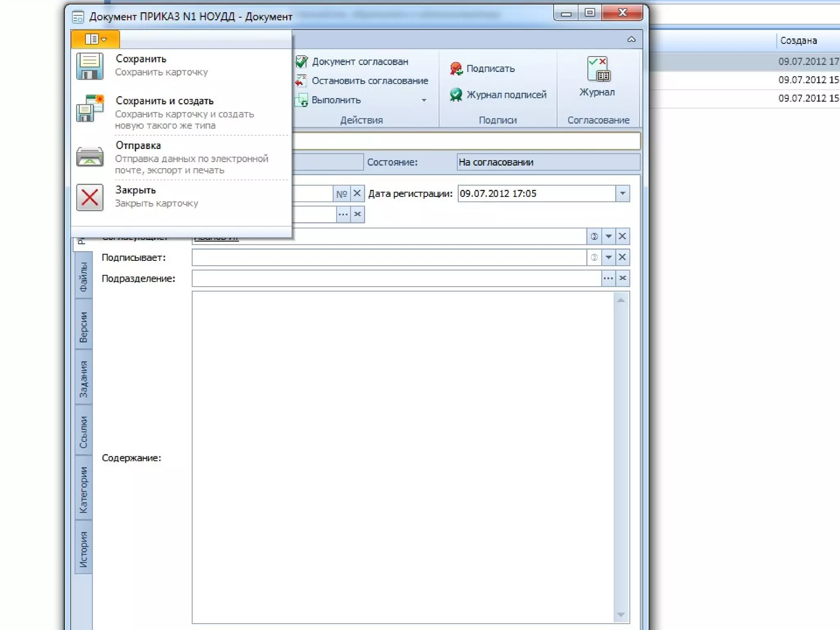Switch to the История side tab
This screenshot has width=840, height=630.
point(84,549)
